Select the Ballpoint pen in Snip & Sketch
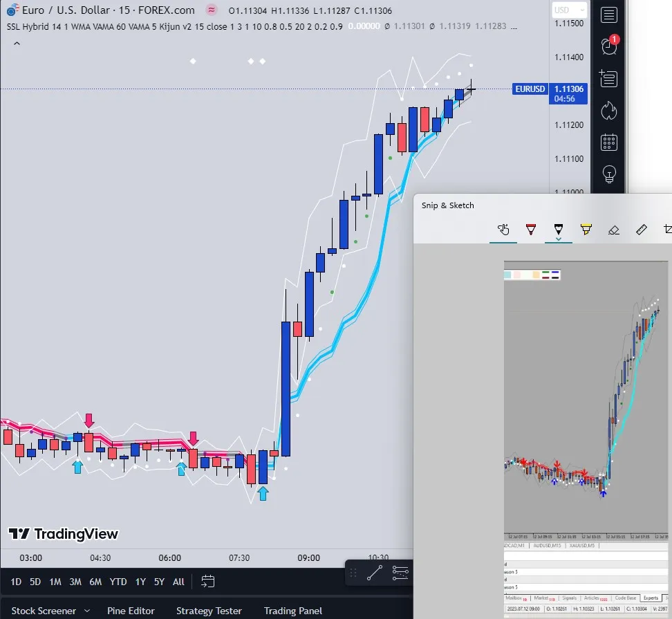The height and width of the screenshot is (619, 672). pos(531,230)
